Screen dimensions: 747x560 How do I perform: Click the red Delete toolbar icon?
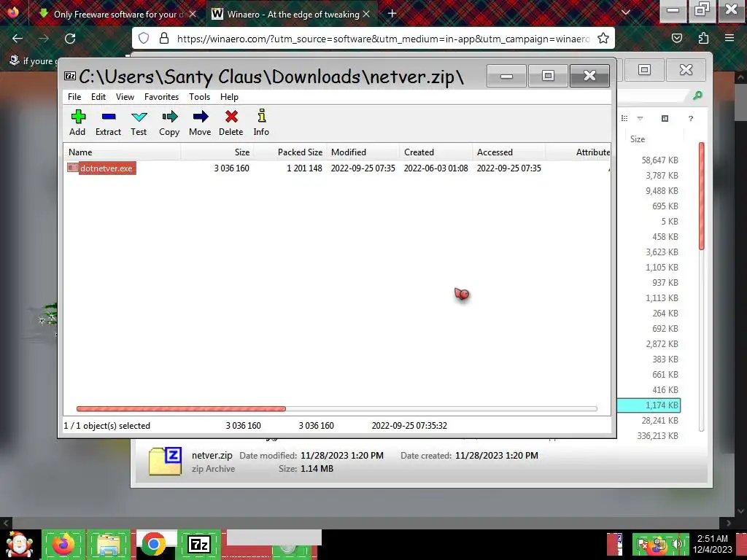231,122
